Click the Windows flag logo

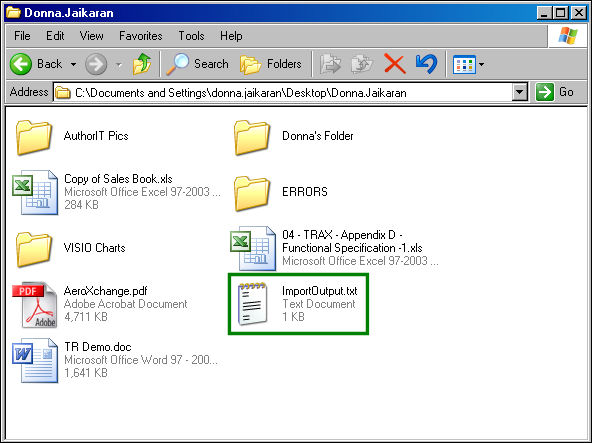click(x=567, y=36)
